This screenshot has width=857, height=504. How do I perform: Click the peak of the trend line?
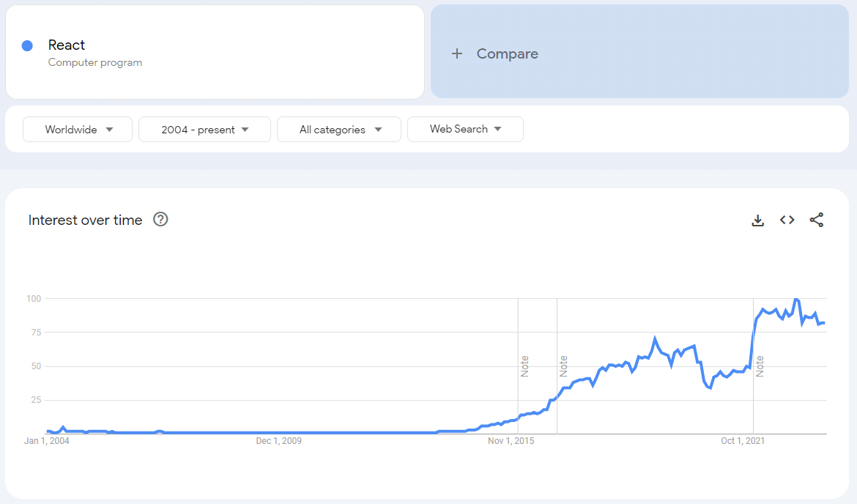(x=795, y=298)
